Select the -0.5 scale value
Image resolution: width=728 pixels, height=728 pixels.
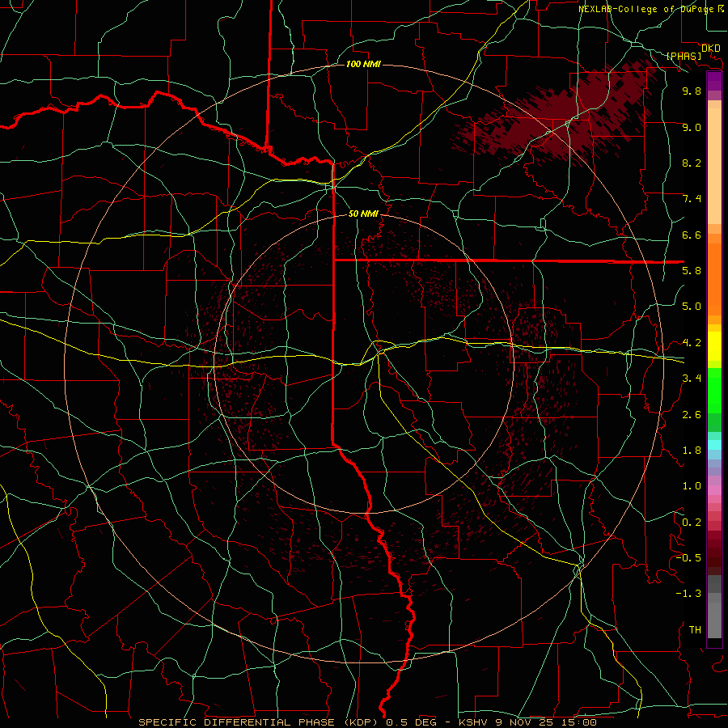point(688,558)
